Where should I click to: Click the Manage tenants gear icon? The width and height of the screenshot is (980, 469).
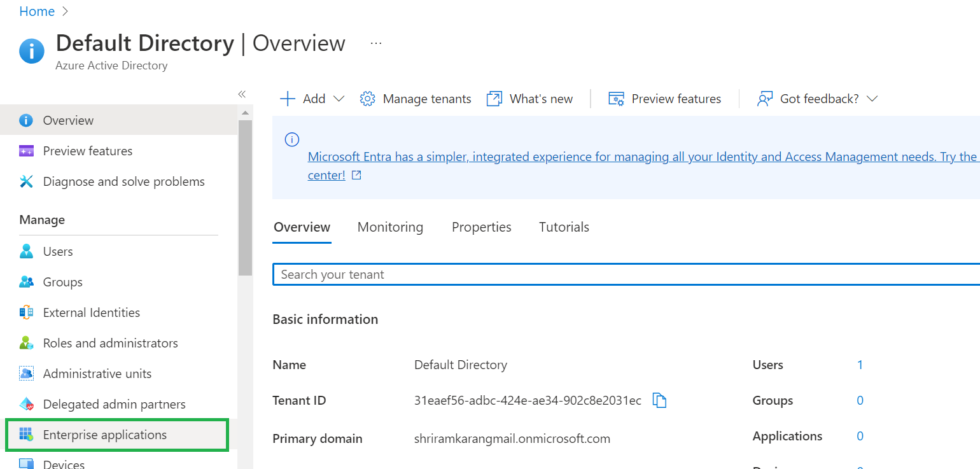pos(367,99)
